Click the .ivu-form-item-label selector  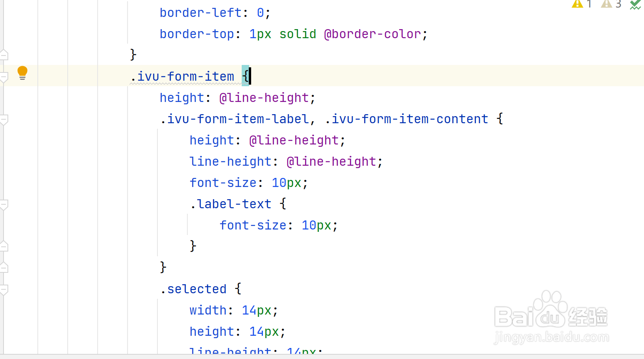click(235, 119)
